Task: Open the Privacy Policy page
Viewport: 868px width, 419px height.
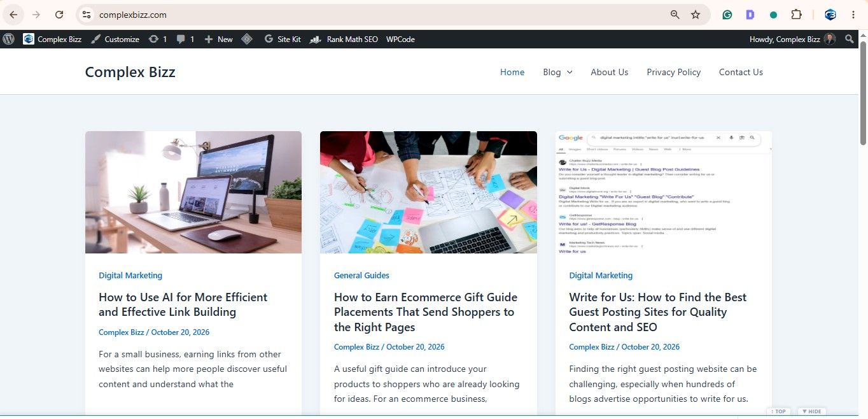Action: pos(673,72)
